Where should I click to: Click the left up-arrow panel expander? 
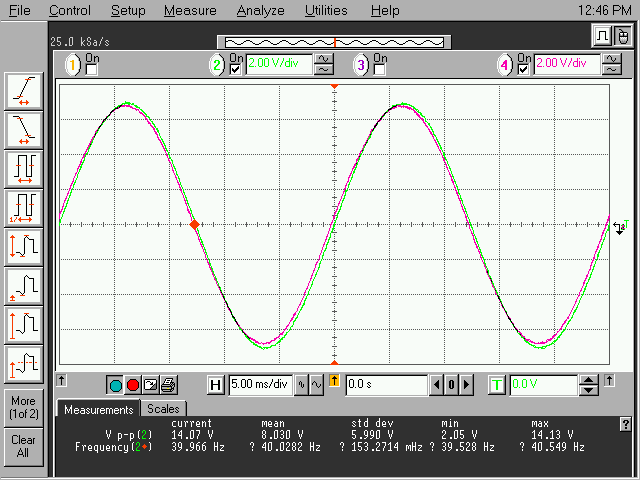tap(61, 380)
